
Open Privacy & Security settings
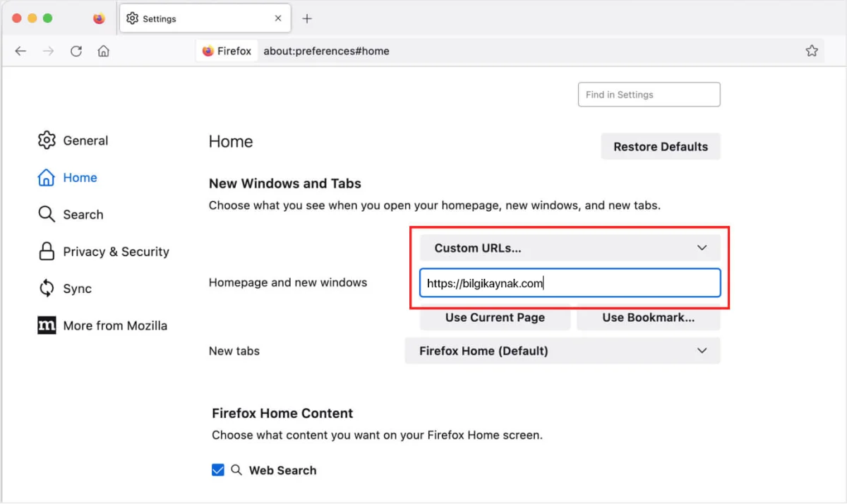click(x=104, y=251)
